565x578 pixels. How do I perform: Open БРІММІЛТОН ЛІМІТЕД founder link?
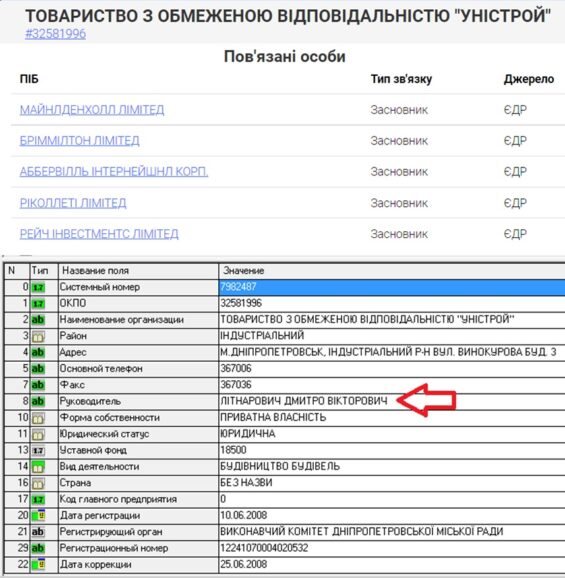(x=80, y=140)
